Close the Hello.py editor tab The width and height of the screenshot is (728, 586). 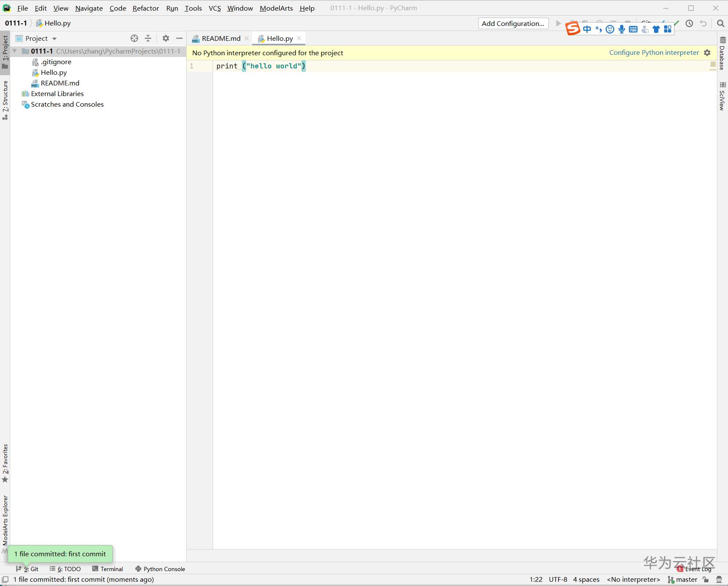click(x=299, y=38)
